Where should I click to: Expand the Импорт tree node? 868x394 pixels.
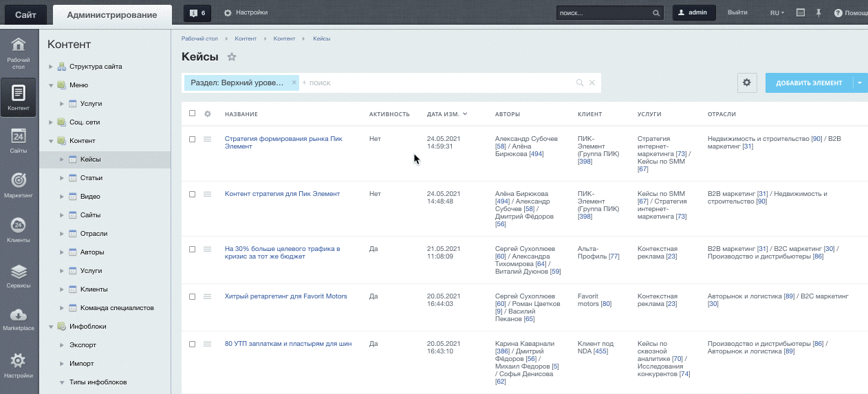[62, 364]
